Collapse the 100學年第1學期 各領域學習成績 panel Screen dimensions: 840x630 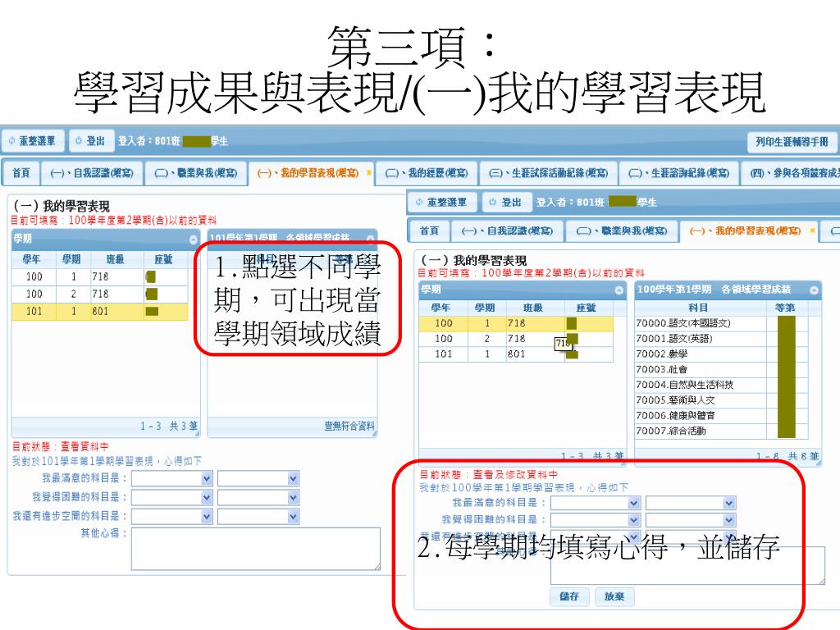pos(815,290)
